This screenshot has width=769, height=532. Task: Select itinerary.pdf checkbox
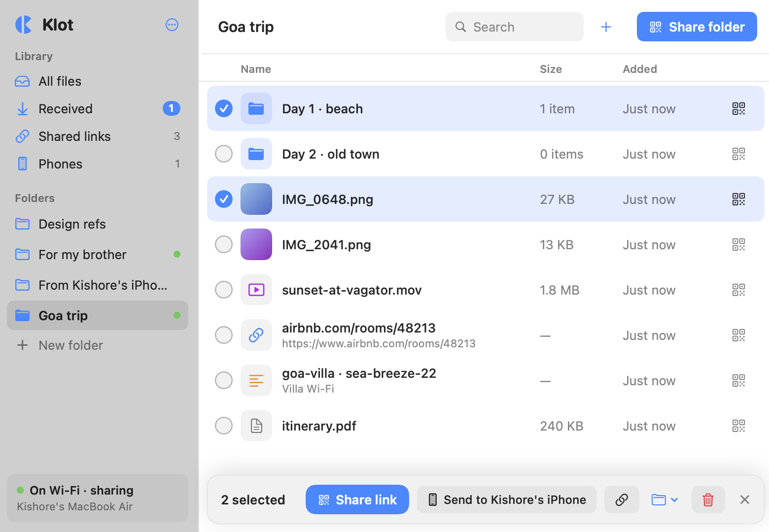click(x=224, y=426)
